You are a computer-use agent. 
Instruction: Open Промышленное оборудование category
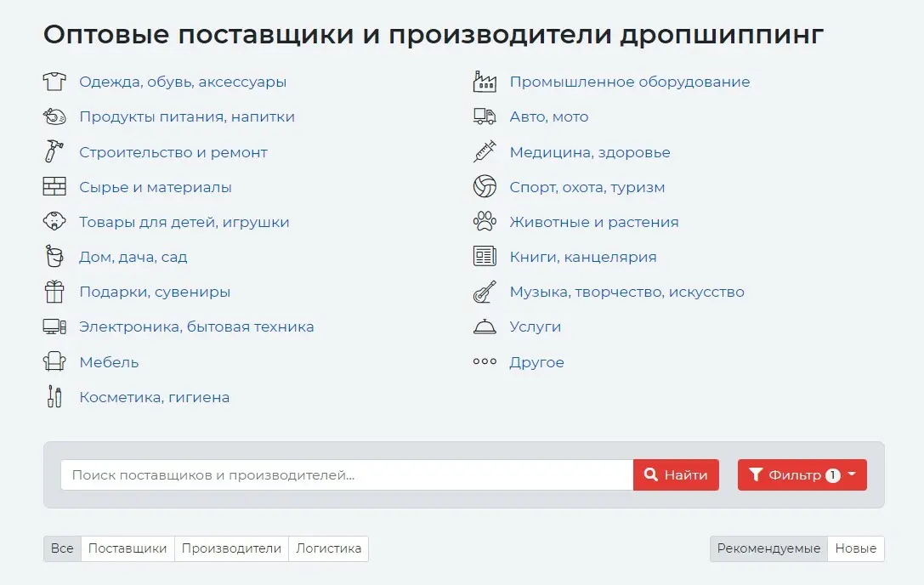(630, 82)
